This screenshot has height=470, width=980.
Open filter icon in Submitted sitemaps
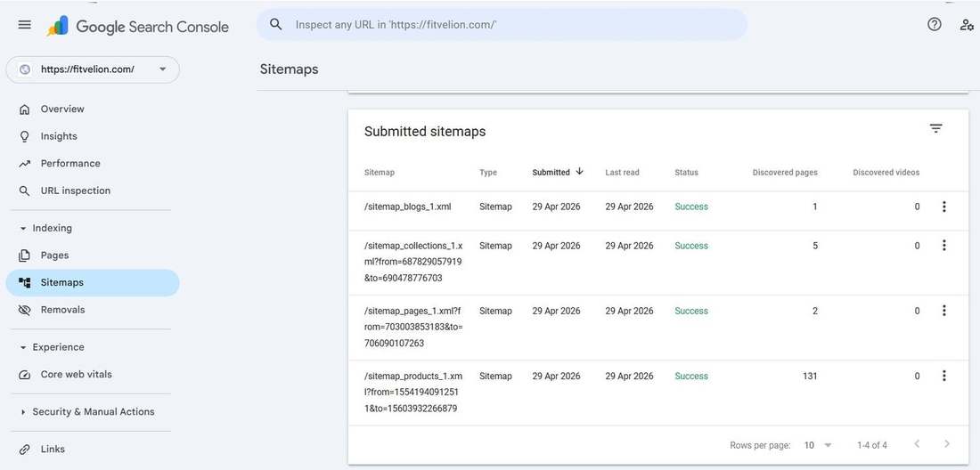(935, 128)
